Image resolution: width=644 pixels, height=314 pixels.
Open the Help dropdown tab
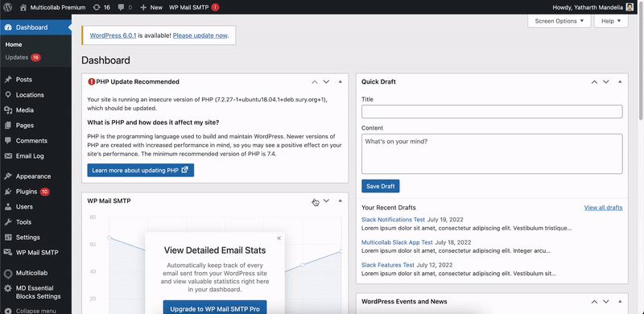coord(611,21)
